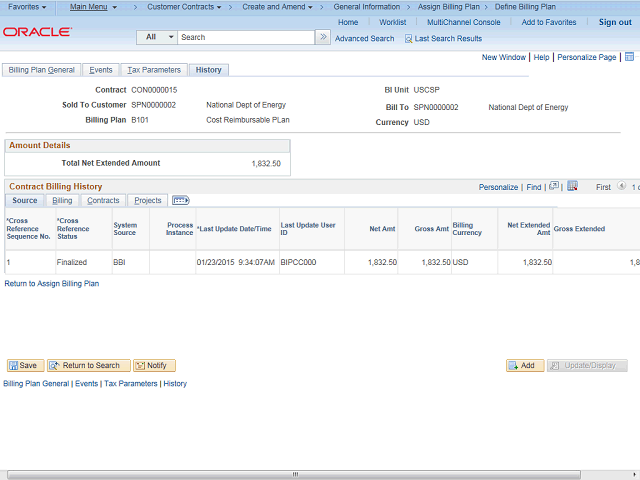Click bottom History link
640x480 pixels.
(175, 384)
